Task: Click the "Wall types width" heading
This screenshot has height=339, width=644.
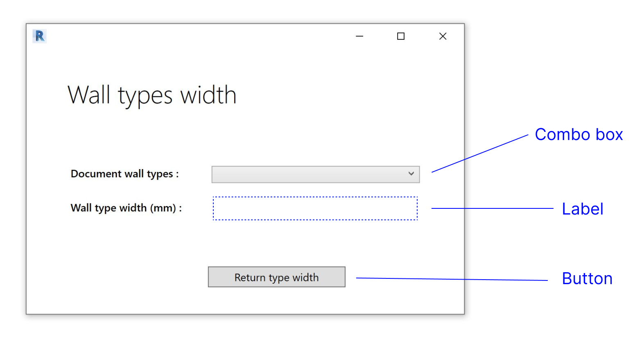Action: [152, 95]
